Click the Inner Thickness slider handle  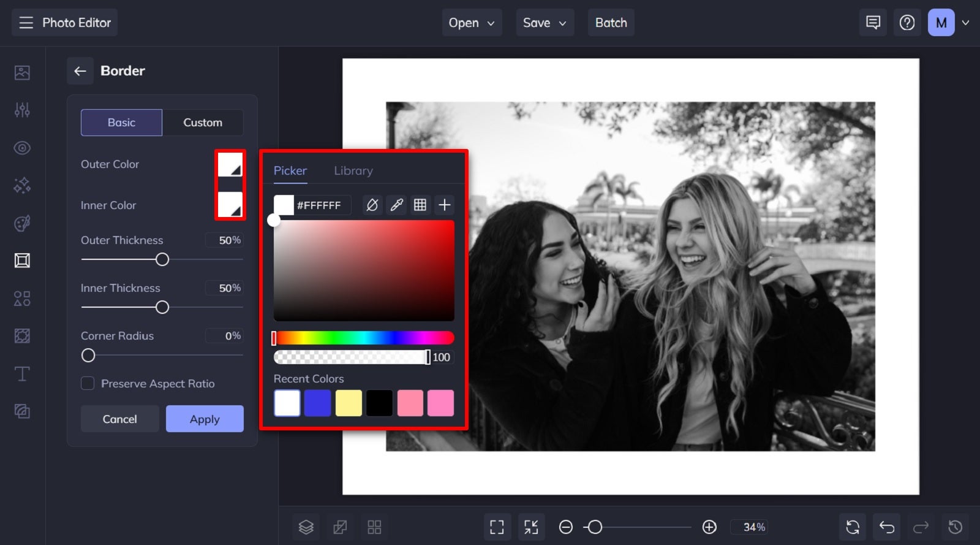[x=162, y=308]
